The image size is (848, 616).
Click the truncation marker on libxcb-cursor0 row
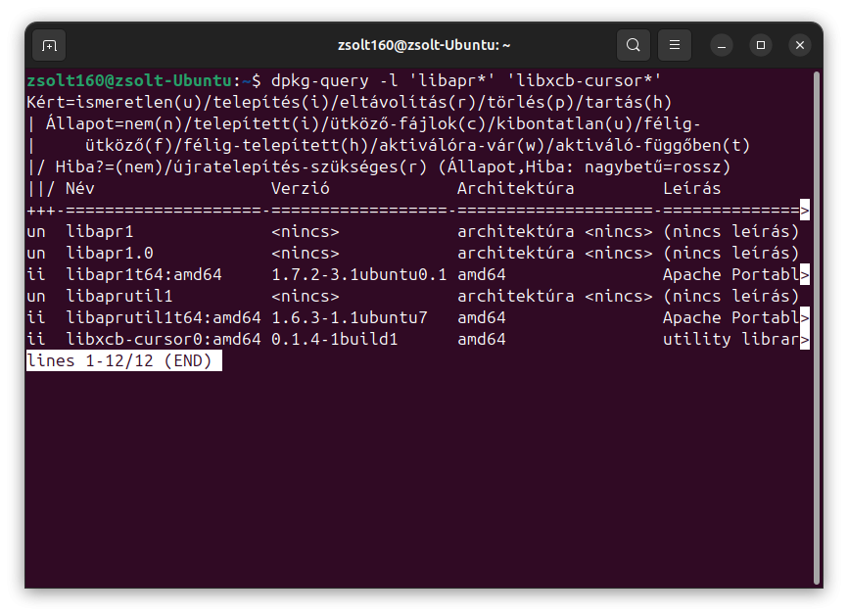click(x=805, y=340)
